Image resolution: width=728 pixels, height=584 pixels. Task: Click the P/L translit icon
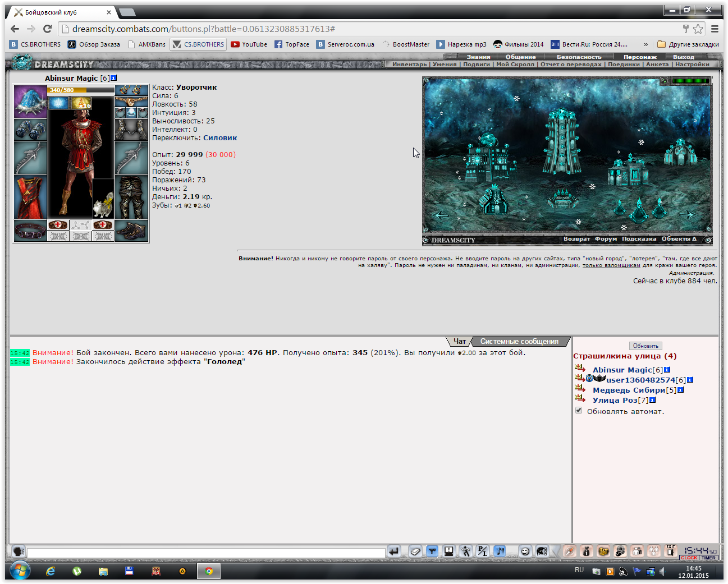pos(483,551)
